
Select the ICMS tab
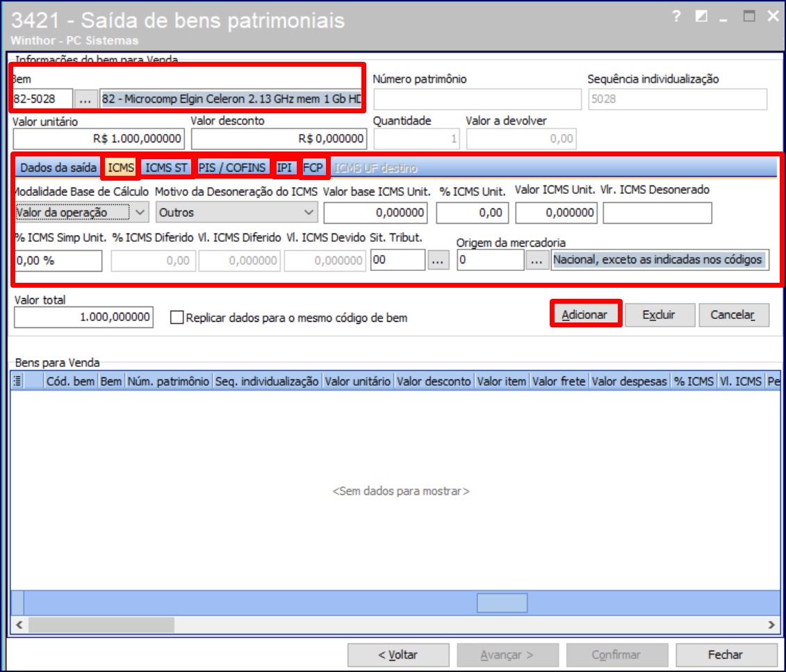121,168
